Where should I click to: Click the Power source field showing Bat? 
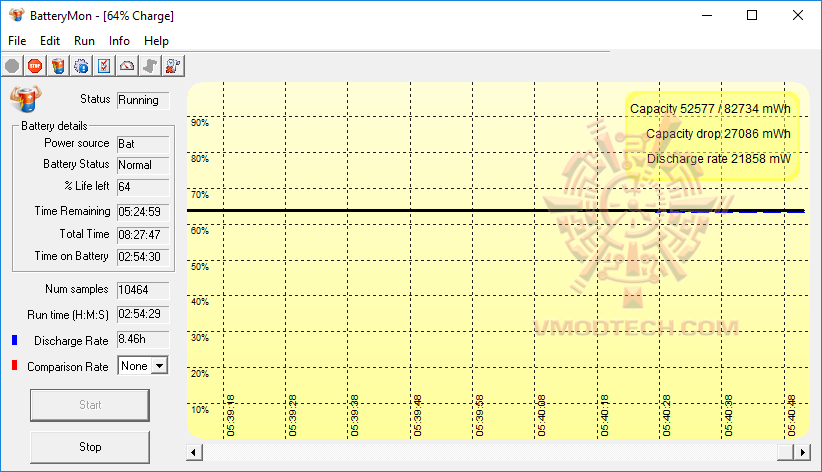(x=143, y=144)
